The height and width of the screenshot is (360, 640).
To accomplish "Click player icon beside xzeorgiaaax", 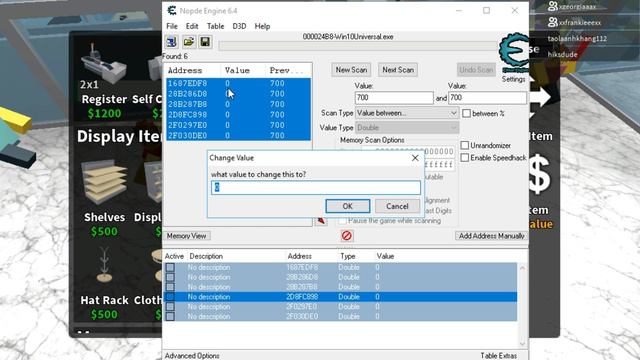I will point(553,6).
